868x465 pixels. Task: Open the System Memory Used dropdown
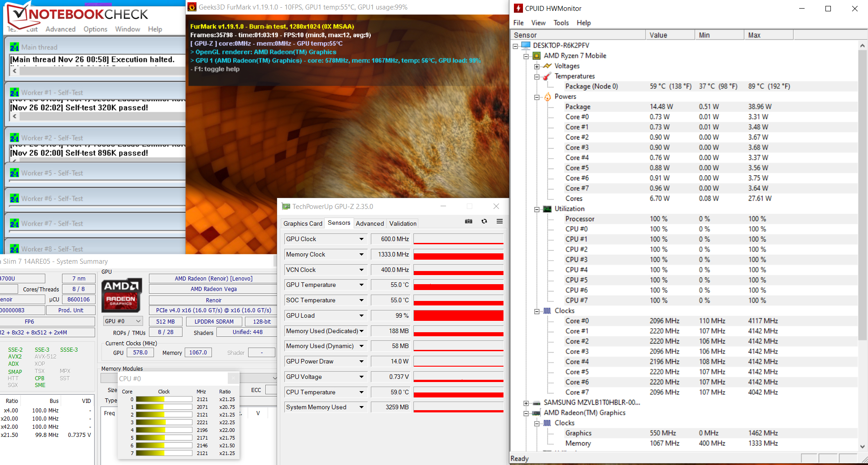[x=361, y=407]
